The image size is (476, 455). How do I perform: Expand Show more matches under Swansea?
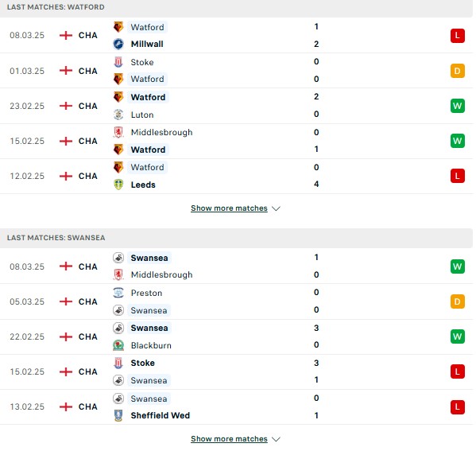pyautogui.click(x=229, y=439)
